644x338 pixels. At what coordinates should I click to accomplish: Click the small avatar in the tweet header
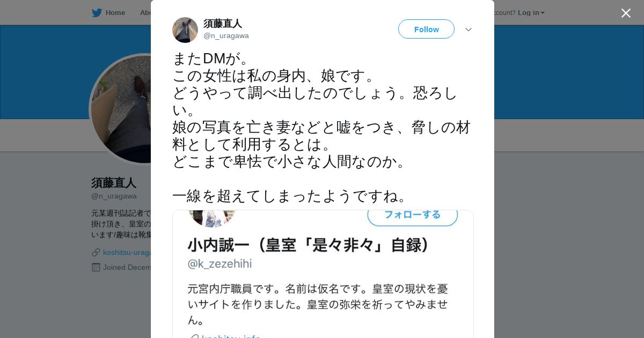[185, 30]
